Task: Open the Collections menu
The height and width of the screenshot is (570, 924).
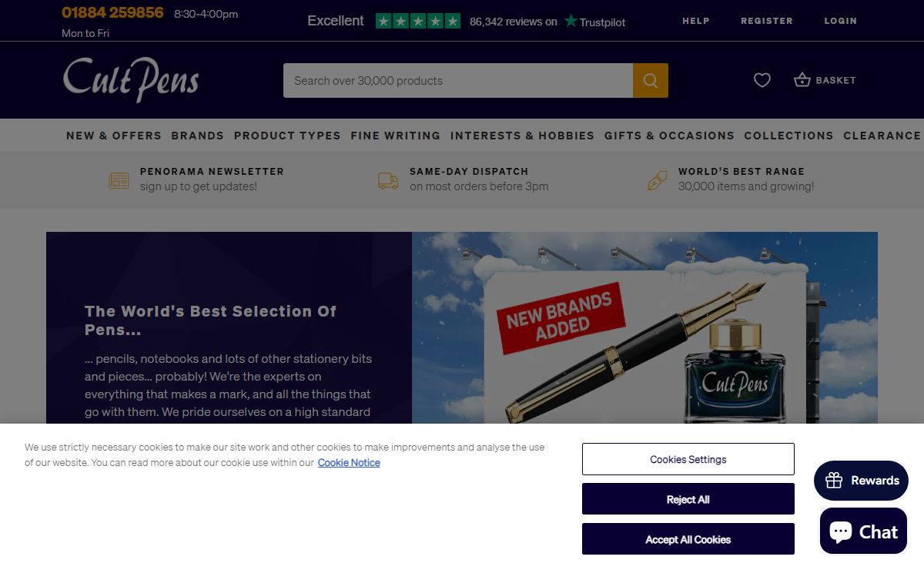Action: coord(788,136)
